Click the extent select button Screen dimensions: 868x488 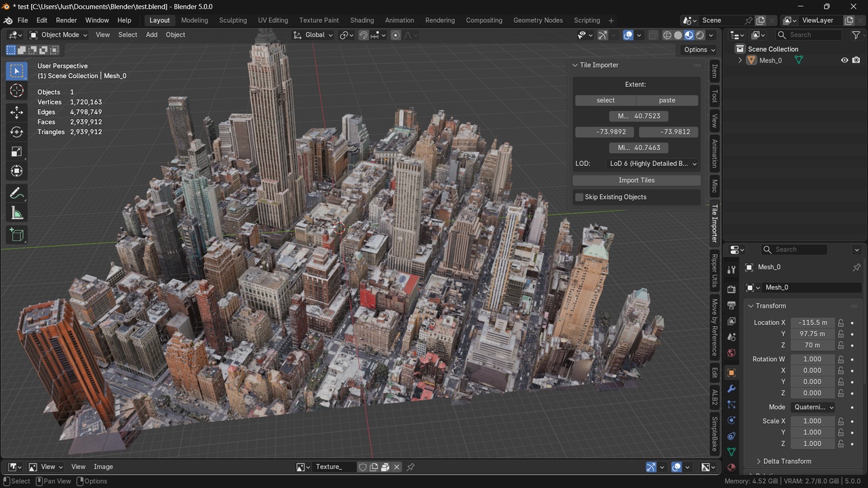click(606, 100)
